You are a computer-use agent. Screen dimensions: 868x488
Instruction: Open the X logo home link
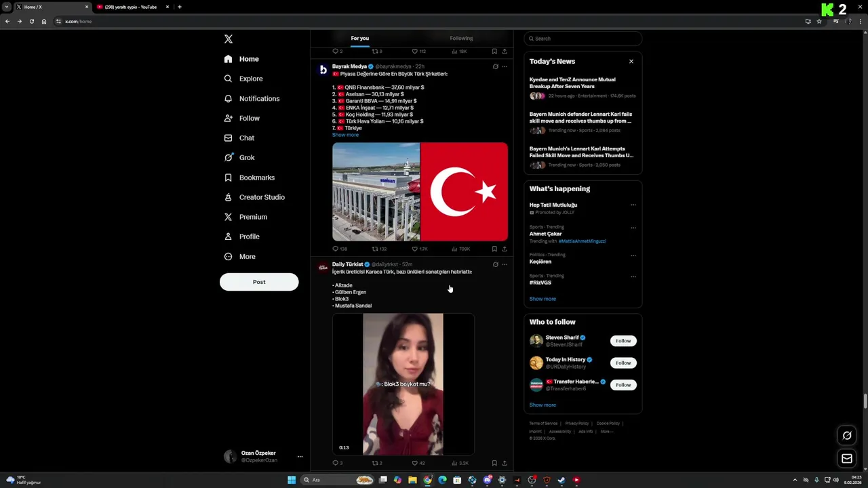click(x=229, y=39)
